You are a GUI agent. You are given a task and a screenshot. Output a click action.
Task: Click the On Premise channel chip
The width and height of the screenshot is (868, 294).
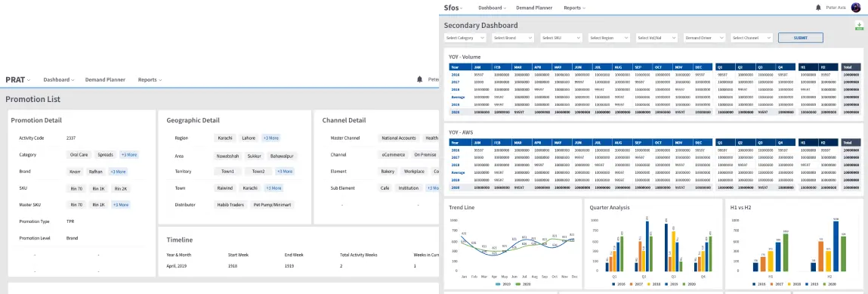pos(425,155)
